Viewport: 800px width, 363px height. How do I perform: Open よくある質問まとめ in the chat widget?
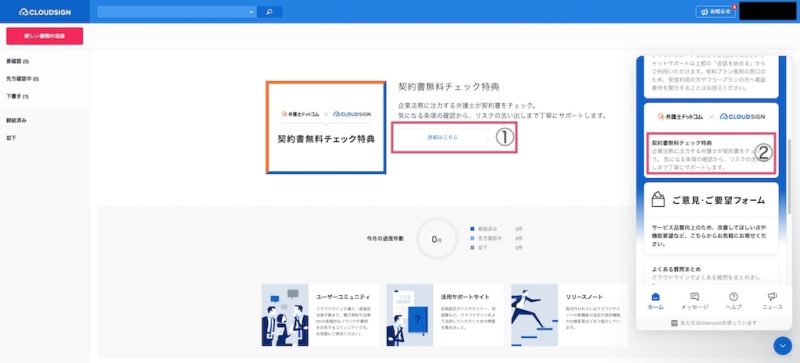tap(711, 273)
